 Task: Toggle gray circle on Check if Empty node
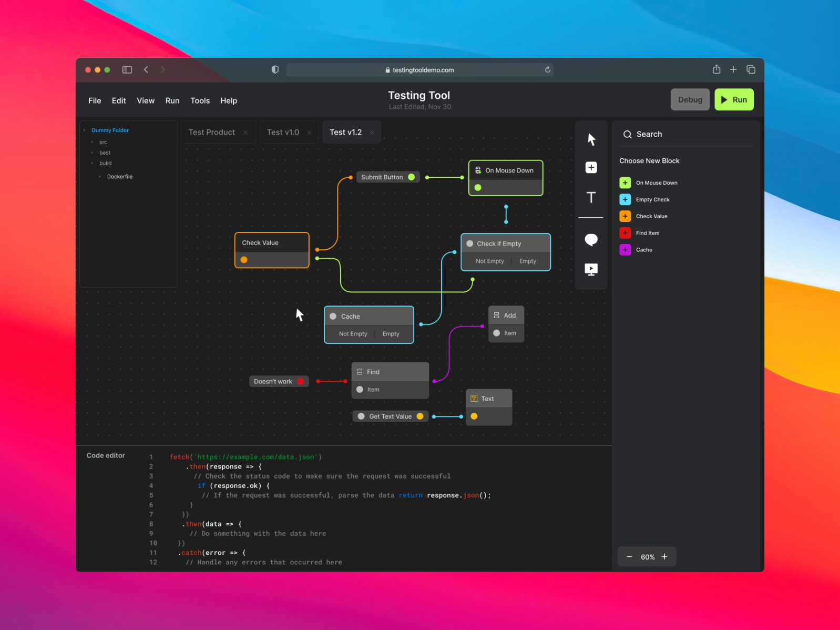click(470, 243)
